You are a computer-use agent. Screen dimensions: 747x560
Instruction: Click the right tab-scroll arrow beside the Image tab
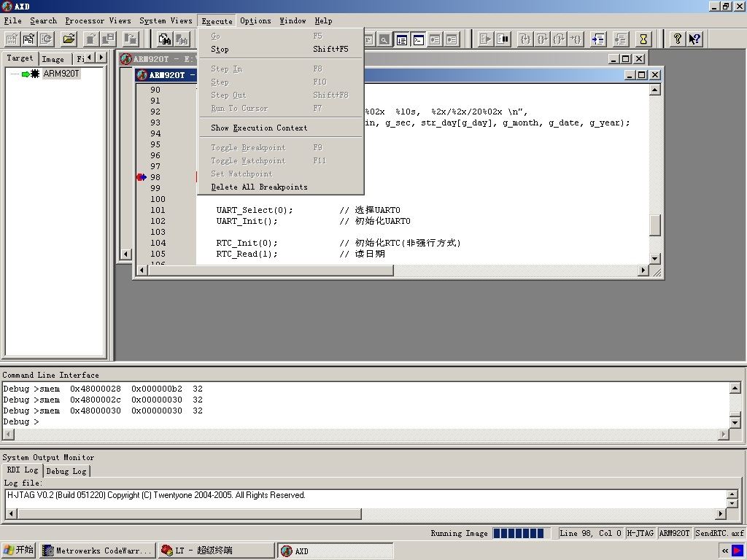(101, 58)
